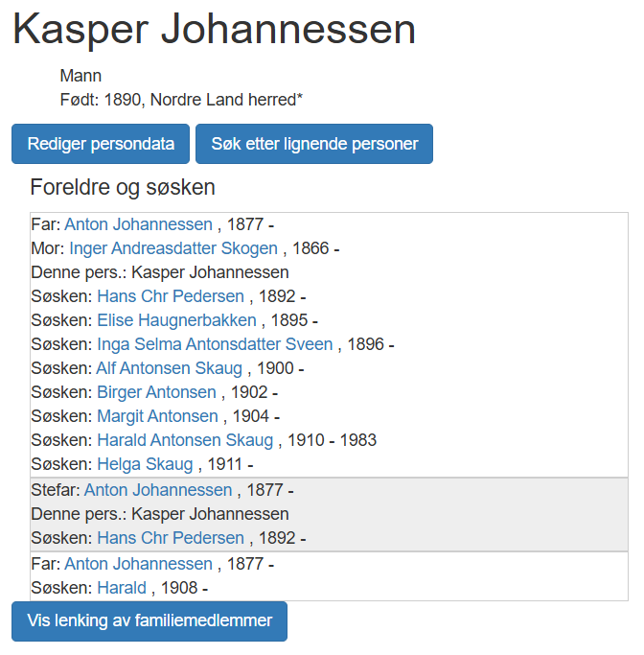Open Hans Chr Pedersen link below Denne pers. in white section
Image resolution: width=644 pixels, height=655 pixels.
pyautogui.click(x=171, y=296)
